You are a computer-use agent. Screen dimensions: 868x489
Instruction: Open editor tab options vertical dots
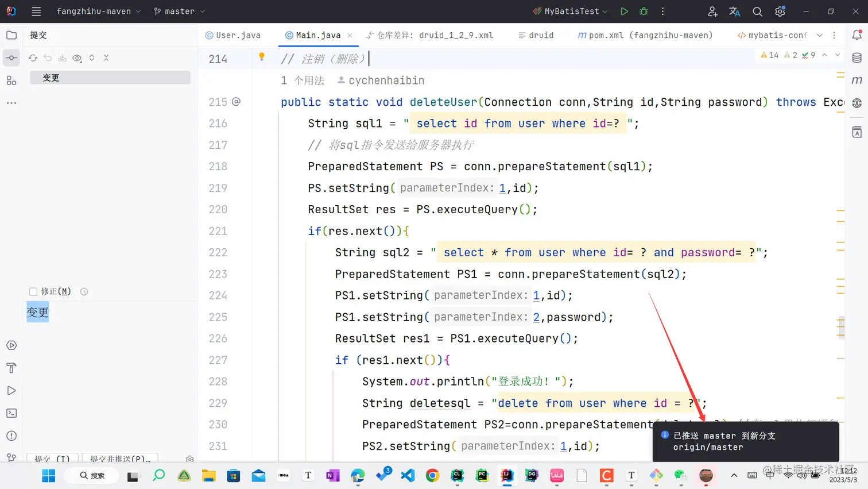834,35
